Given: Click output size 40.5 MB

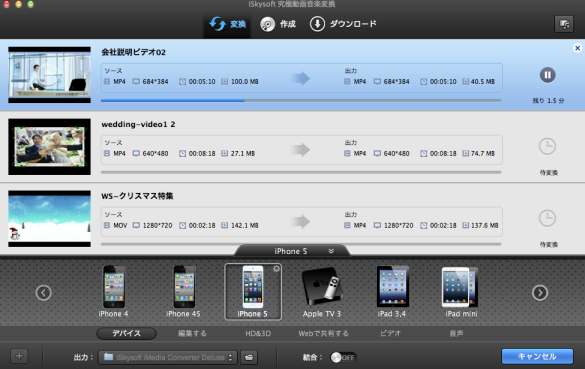Looking at the screenshot, I should 482,81.
